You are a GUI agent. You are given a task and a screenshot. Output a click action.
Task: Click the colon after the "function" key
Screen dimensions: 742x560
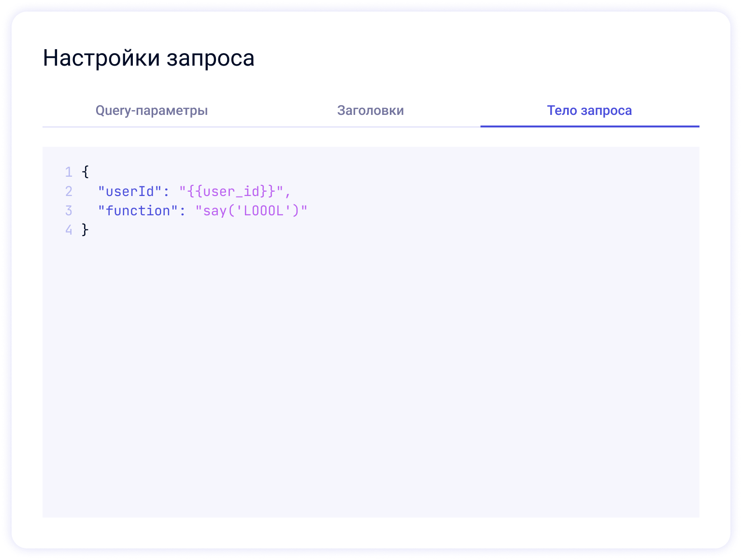tap(183, 211)
